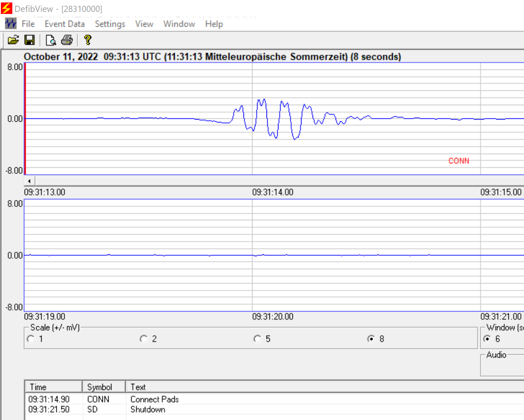Open the File menu
Viewport: 524px width, 420px height.
tap(28, 24)
